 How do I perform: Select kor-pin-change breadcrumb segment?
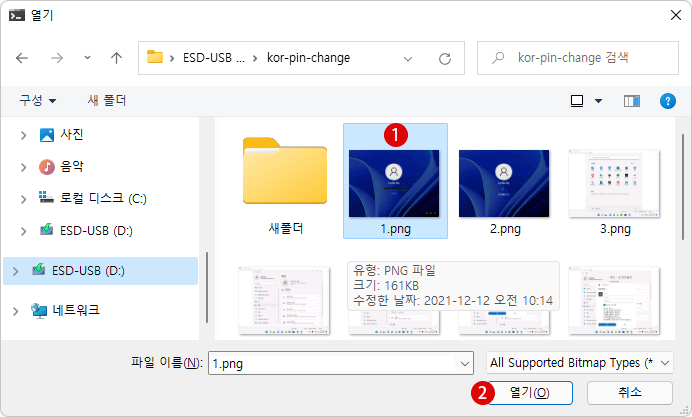pos(308,58)
